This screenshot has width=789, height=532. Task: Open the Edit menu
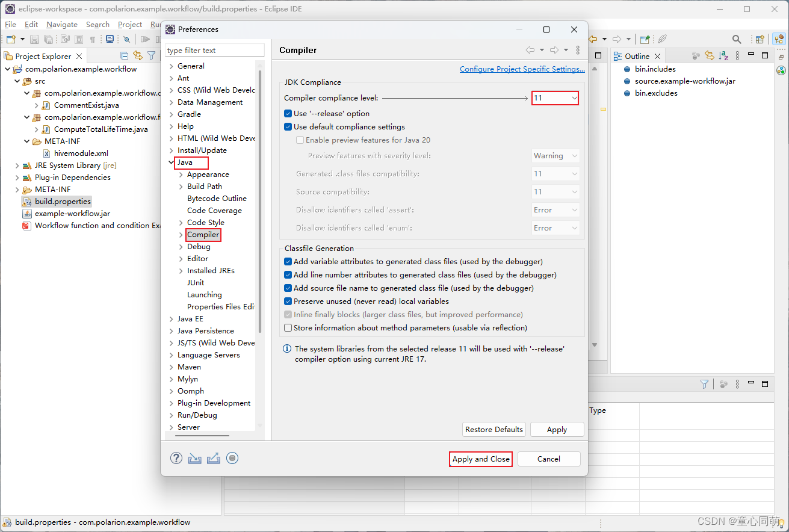coord(31,25)
